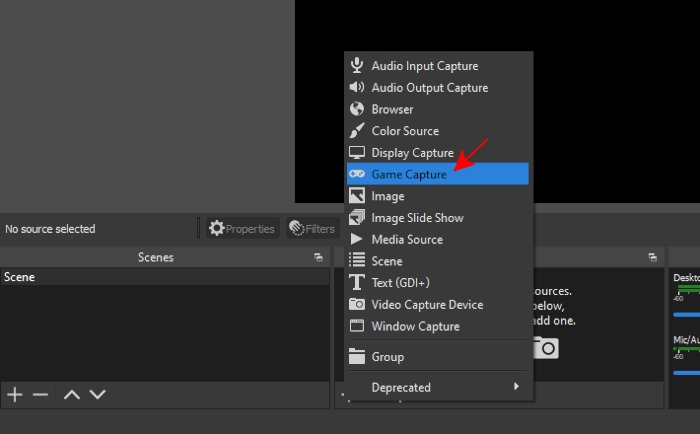Click the speaker icon for Audio Output Capture

pos(356,87)
